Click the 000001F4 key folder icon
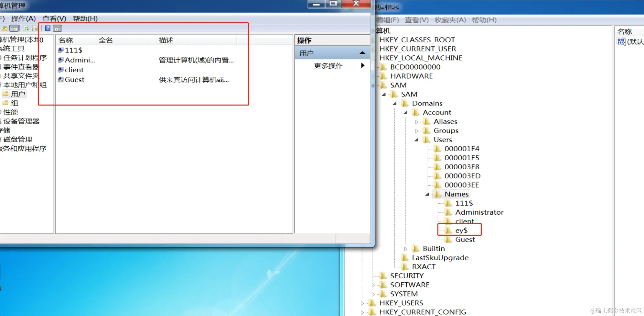Screen dimensions: 644x316 (437, 149)
